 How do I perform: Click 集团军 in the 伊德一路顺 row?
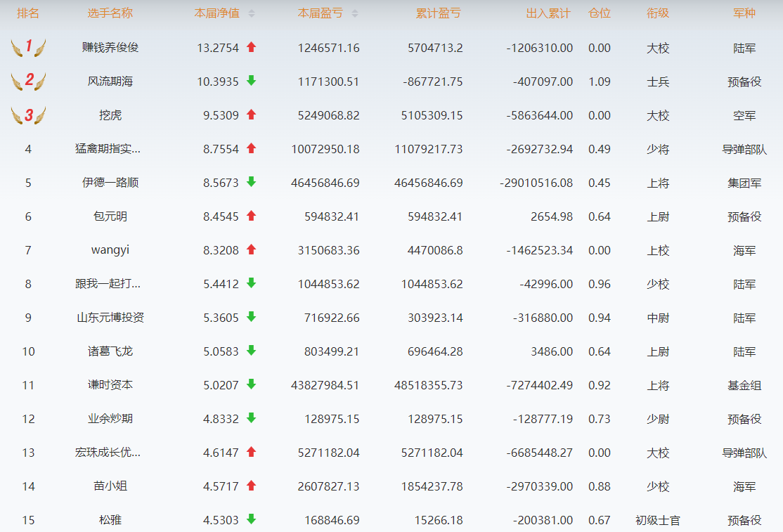click(x=744, y=183)
